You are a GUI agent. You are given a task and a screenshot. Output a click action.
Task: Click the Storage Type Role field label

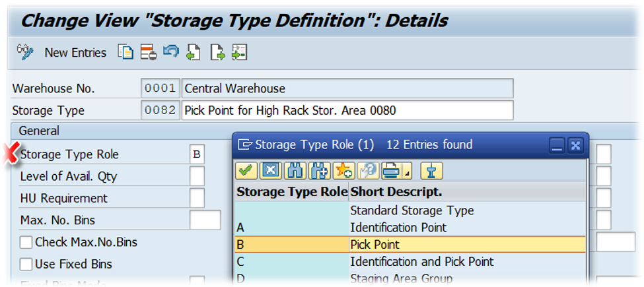69,154
